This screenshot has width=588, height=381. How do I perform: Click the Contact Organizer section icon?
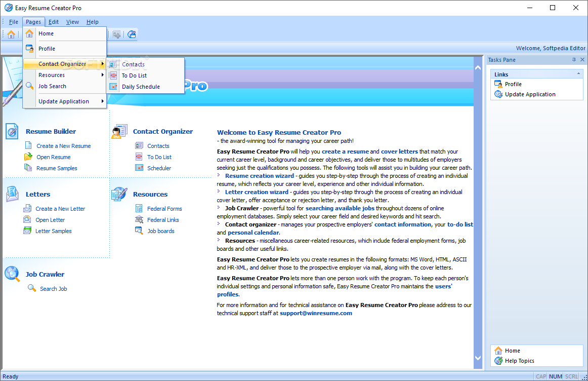point(119,131)
